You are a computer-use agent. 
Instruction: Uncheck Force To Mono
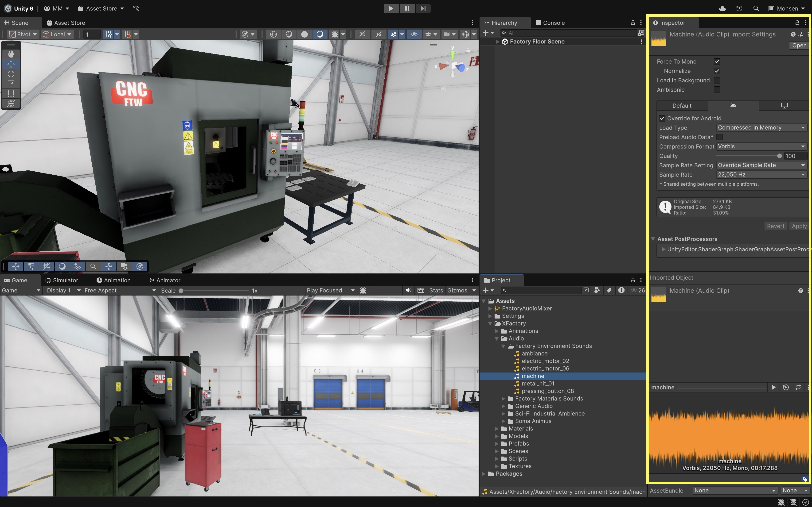click(717, 62)
